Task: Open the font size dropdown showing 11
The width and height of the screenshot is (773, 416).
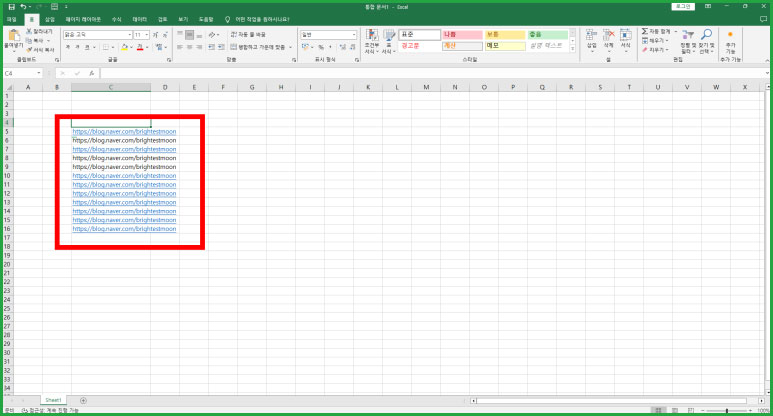Action: 146,35
